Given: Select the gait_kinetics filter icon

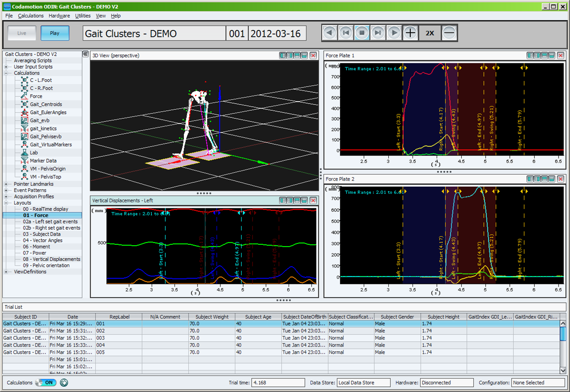Looking at the screenshot, I should pos(24,128).
